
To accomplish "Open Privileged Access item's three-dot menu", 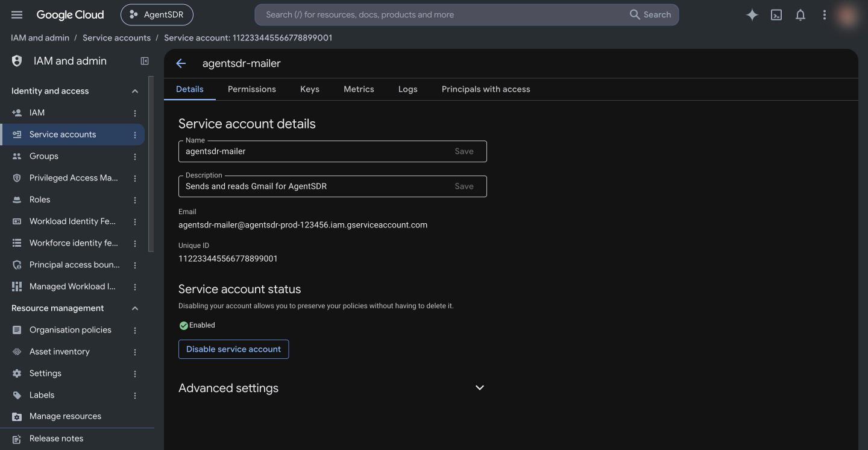I will [x=135, y=178].
